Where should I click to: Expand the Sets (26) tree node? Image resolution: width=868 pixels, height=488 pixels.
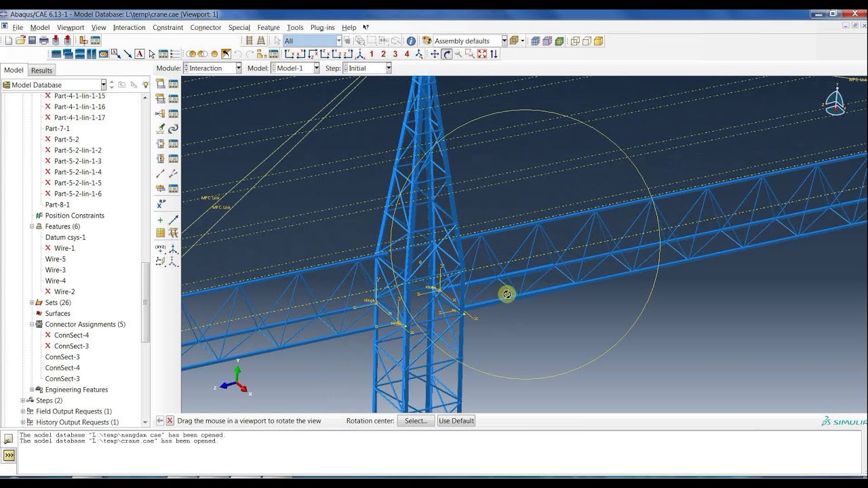tap(32, 302)
